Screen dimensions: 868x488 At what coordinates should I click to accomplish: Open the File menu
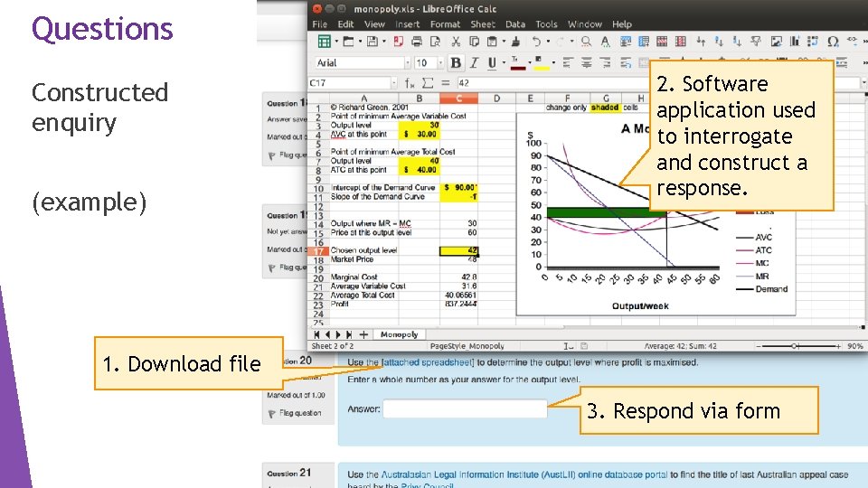[x=319, y=24]
